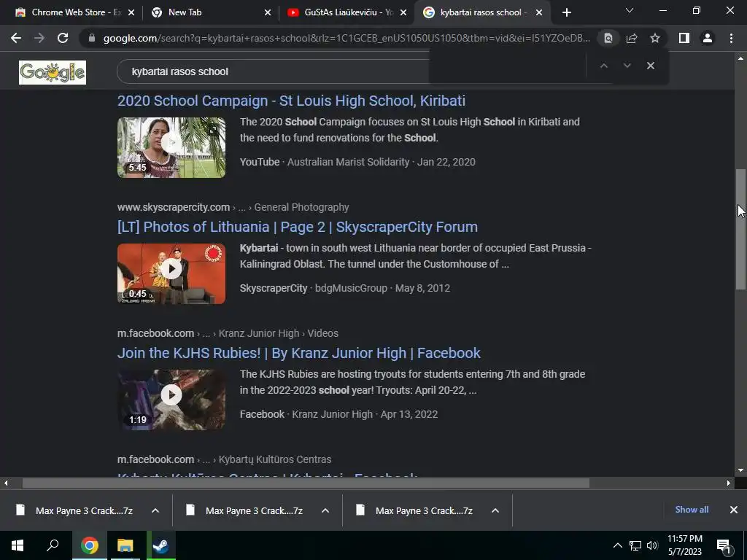This screenshot has height=560, width=747.
Task: Open the clock showing 11:57 PM
Action: point(684,545)
